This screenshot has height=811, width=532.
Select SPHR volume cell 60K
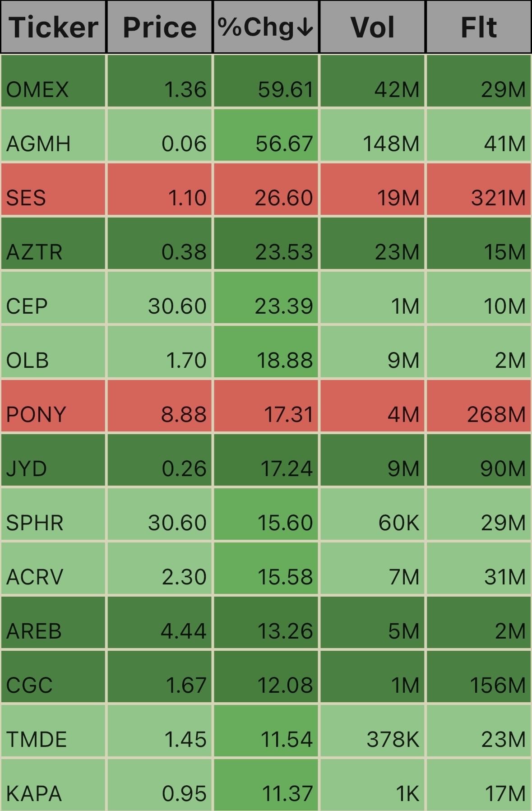[x=372, y=514]
